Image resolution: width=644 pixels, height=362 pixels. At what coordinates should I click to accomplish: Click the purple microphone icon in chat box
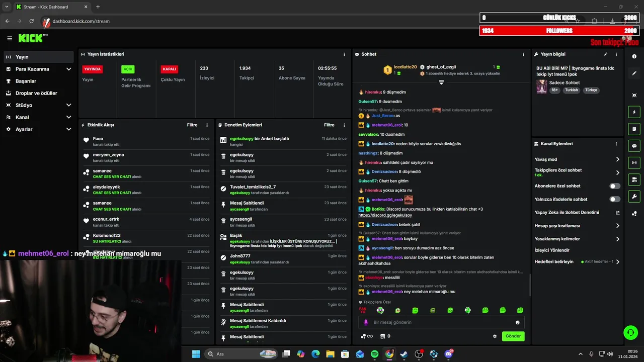366,322
